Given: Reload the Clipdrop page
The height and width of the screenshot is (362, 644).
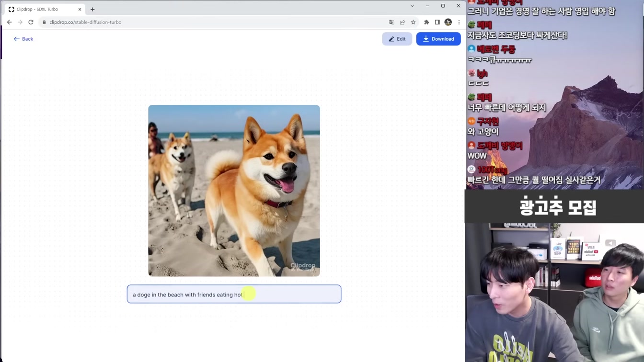Looking at the screenshot, I should tap(31, 22).
